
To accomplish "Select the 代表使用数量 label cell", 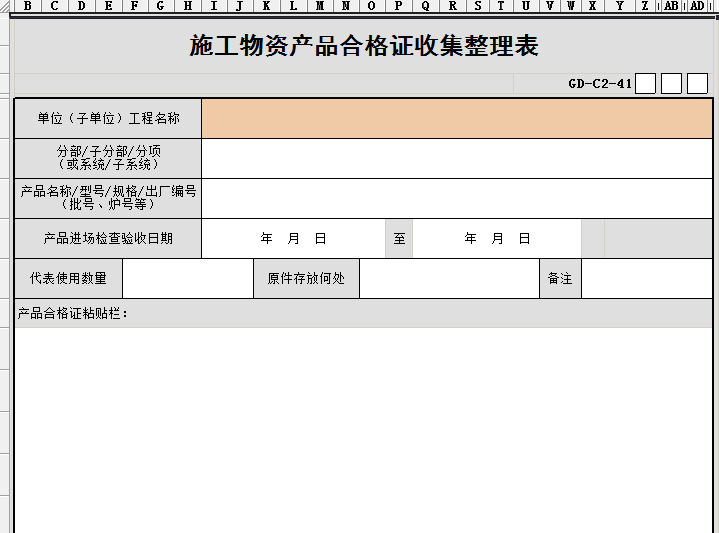I will [x=68, y=278].
